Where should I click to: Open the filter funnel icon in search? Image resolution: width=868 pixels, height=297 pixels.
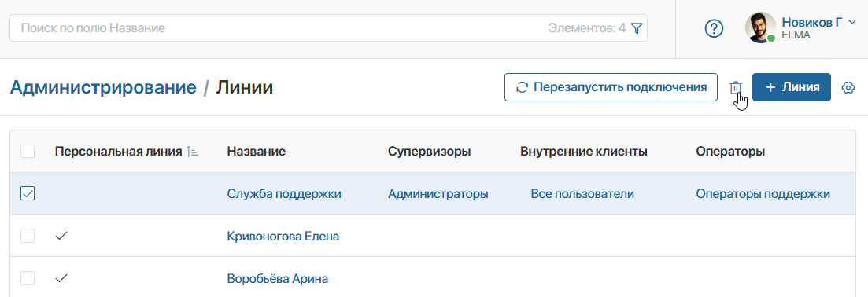[x=637, y=27]
